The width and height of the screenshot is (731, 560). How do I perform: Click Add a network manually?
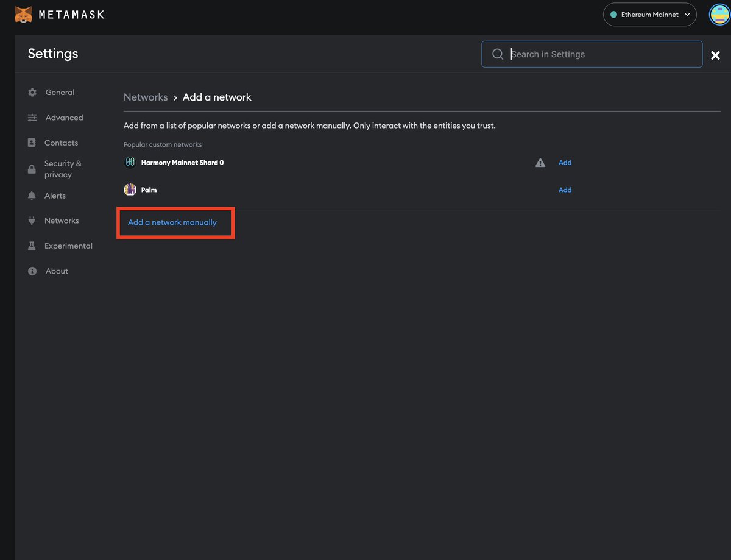coord(172,222)
